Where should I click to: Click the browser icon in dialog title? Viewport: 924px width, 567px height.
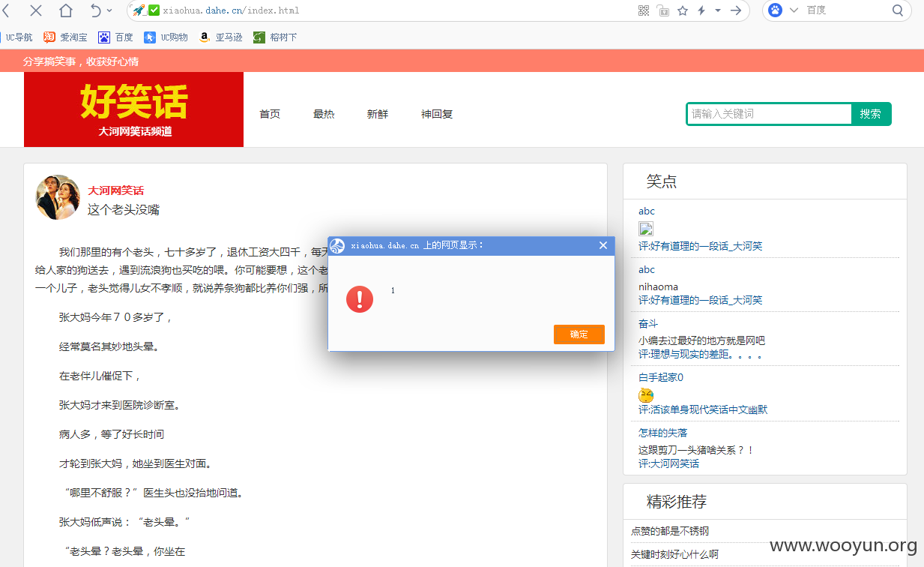tap(338, 246)
